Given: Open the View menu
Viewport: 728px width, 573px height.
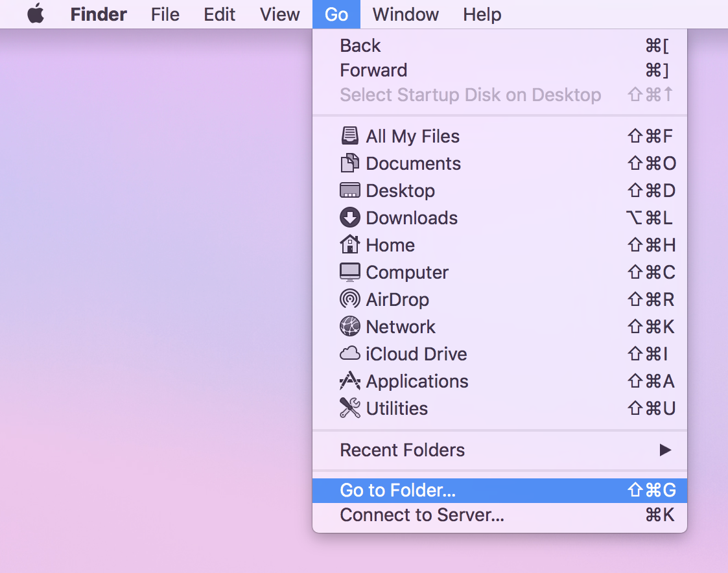Looking at the screenshot, I should point(279,14).
